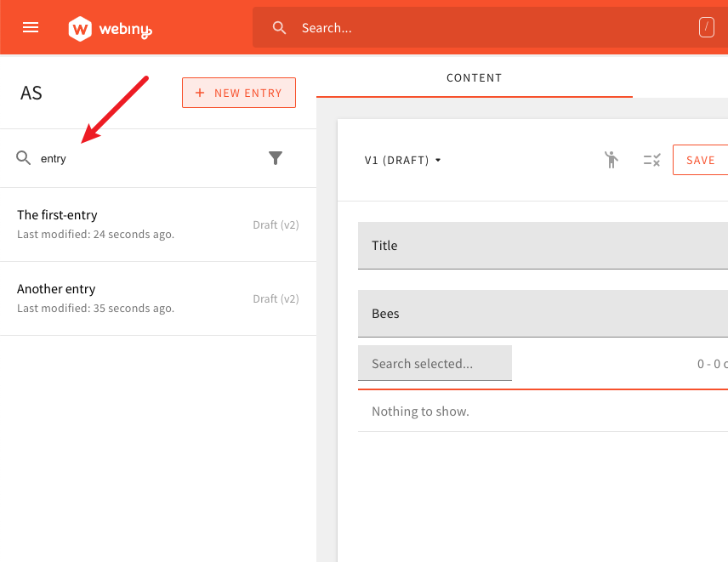Image resolution: width=728 pixels, height=562 pixels.
Task: Expand the version selector caret
Action: pos(438,160)
